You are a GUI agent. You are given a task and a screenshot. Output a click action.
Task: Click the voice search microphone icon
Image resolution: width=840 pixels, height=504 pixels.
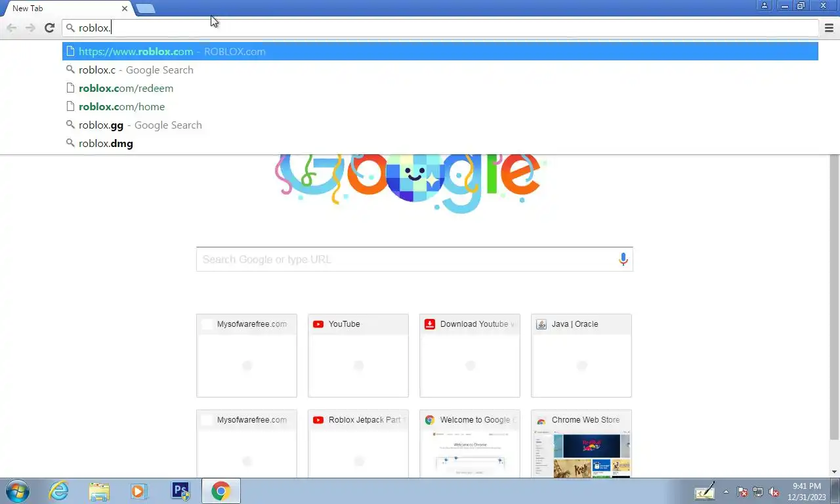click(x=623, y=259)
